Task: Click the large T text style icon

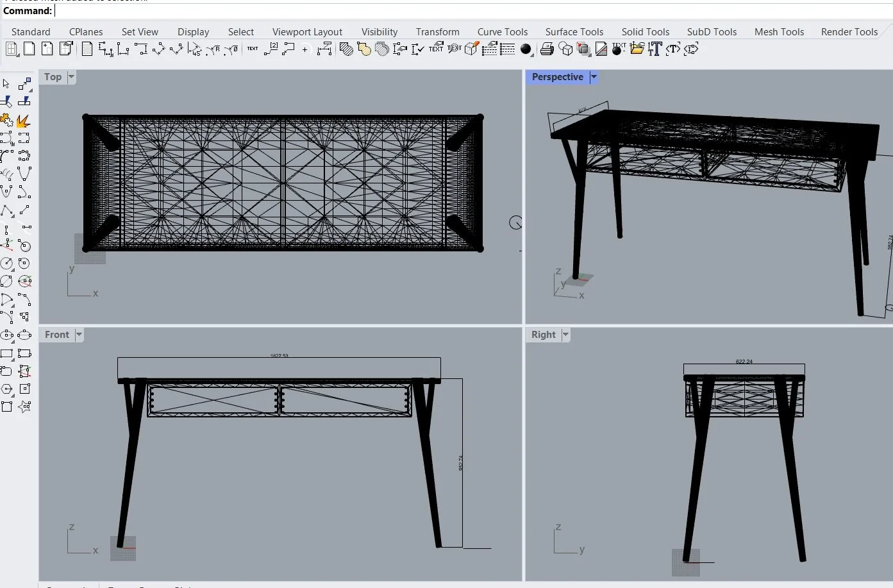Action: 655,49
